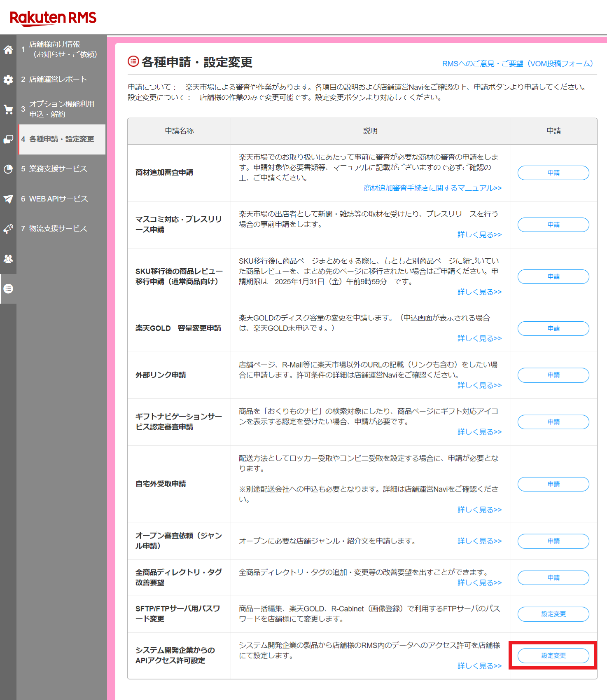Click the 楽天GOLD 容量変更申請 row name
The width and height of the screenshot is (607, 700).
[178, 328]
